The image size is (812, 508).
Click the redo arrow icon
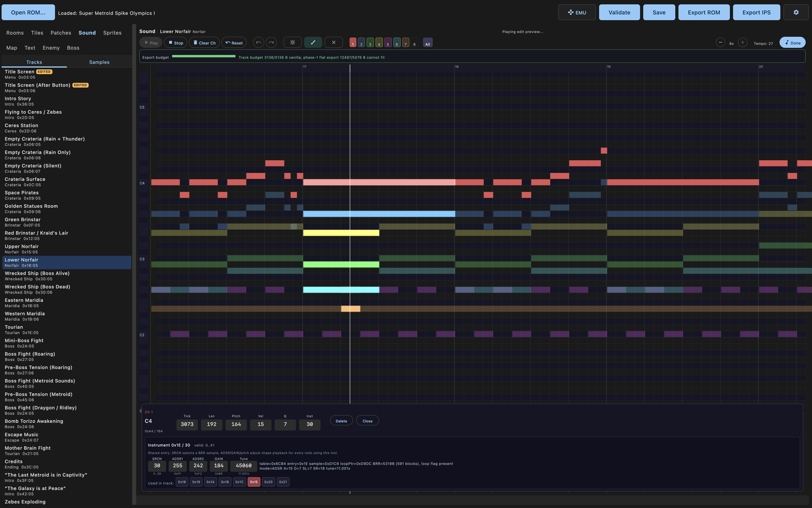[271, 42]
